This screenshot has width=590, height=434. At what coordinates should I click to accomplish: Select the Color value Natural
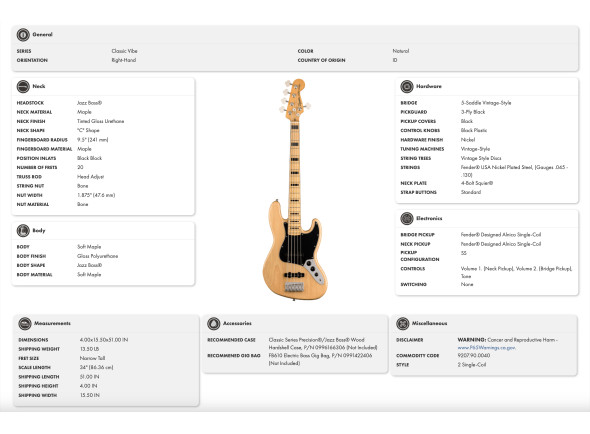401,51
